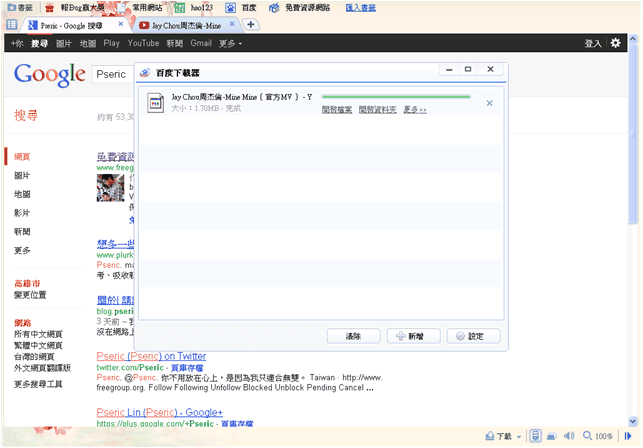
Task: Select 台灣的網頁 filter
Action: click(34, 357)
